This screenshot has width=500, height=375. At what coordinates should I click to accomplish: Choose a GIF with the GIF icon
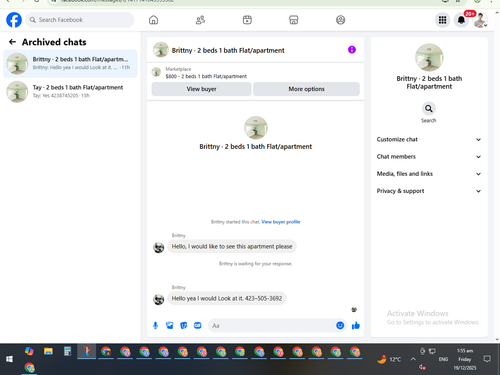(x=198, y=326)
